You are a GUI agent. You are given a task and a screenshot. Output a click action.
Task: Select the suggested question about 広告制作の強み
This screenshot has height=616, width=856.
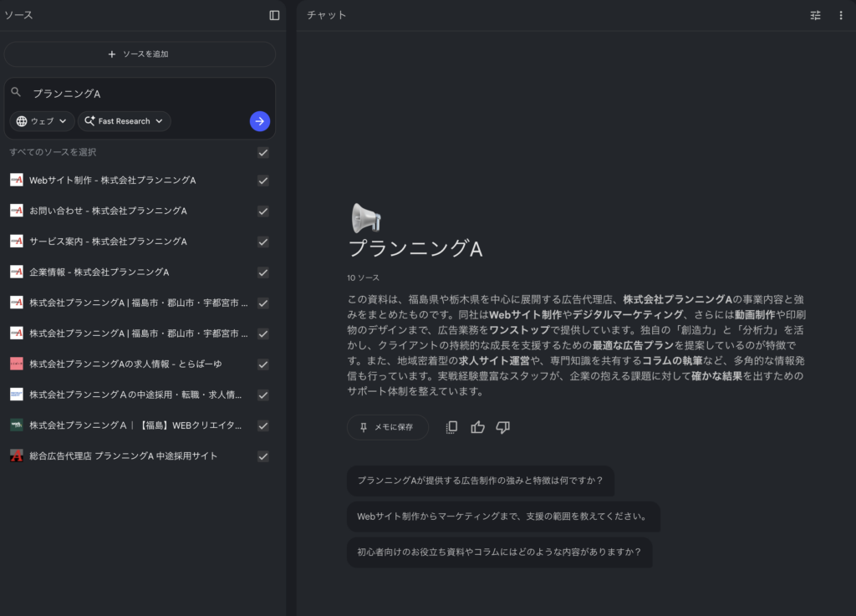click(x=480, y=481)
